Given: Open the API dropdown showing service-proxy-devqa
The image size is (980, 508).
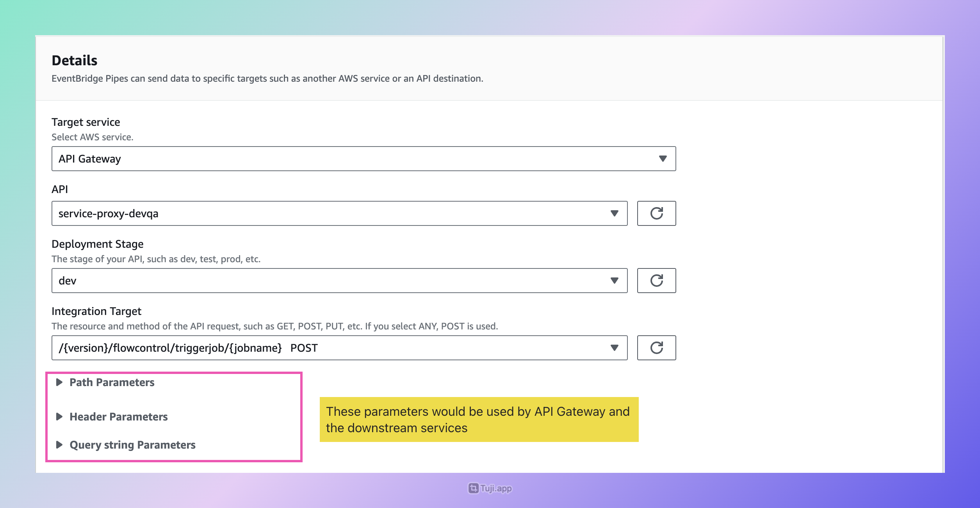Looking at the screenshot, I should click(339, 213).
